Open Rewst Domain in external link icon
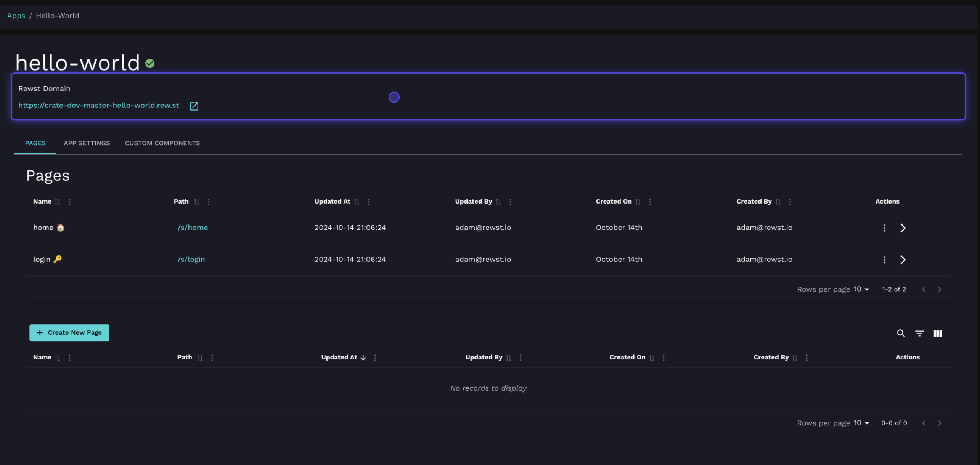This screenshot has width=980, height=465. 194,106
